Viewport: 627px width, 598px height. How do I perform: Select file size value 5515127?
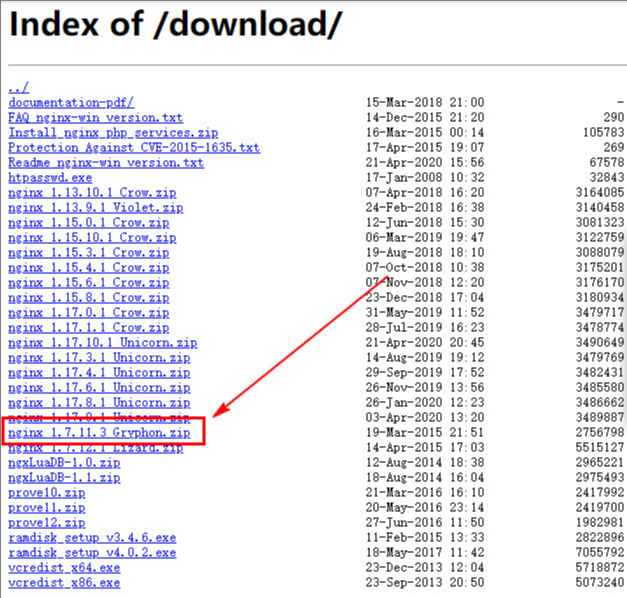click(600, 448)
